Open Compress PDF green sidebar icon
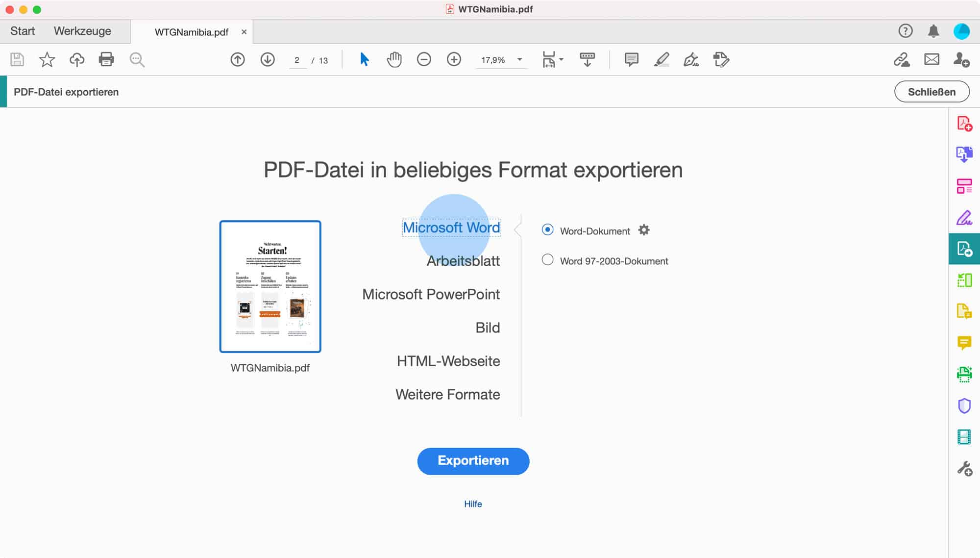The height and width of the screenshot is (558, 980). pyautogui.click(x=964, y=280)
